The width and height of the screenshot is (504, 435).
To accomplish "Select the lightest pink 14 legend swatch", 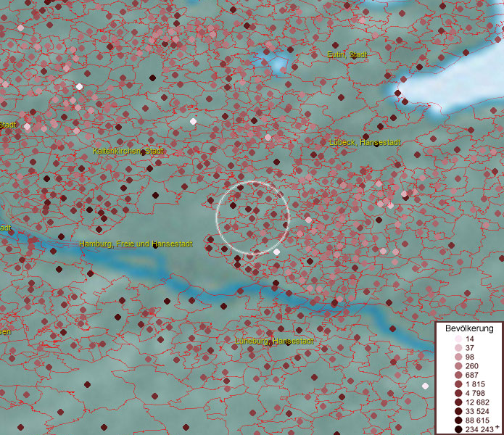I will 458,339.
